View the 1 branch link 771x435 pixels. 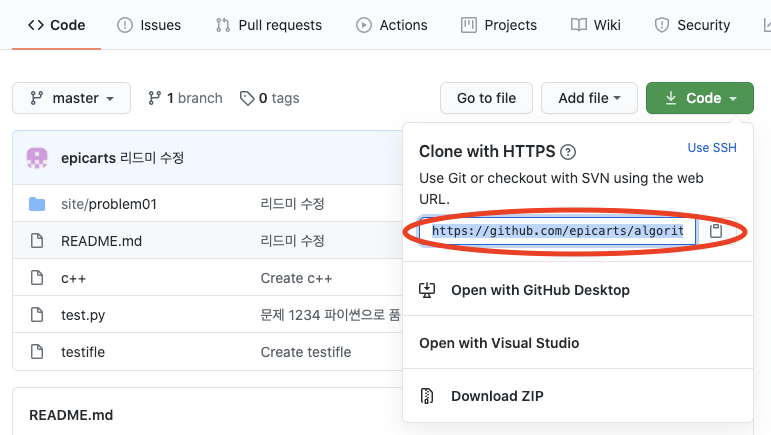[185, 98]
